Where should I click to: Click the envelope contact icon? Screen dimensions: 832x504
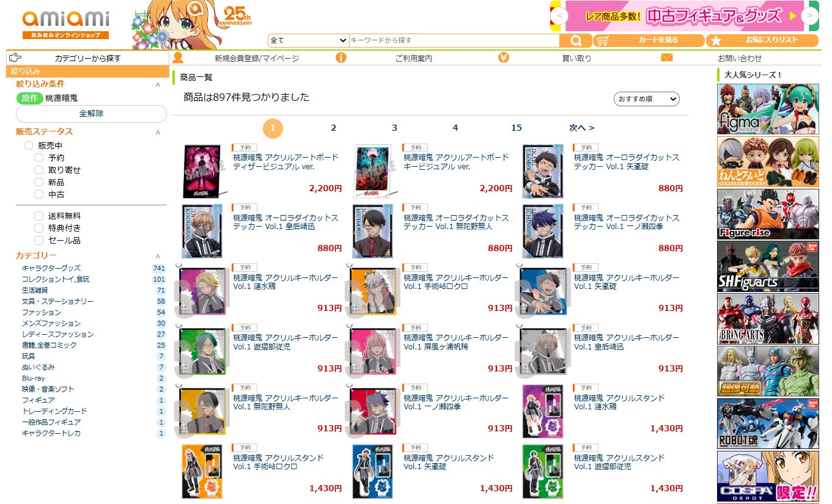click(x=666, y=58)
